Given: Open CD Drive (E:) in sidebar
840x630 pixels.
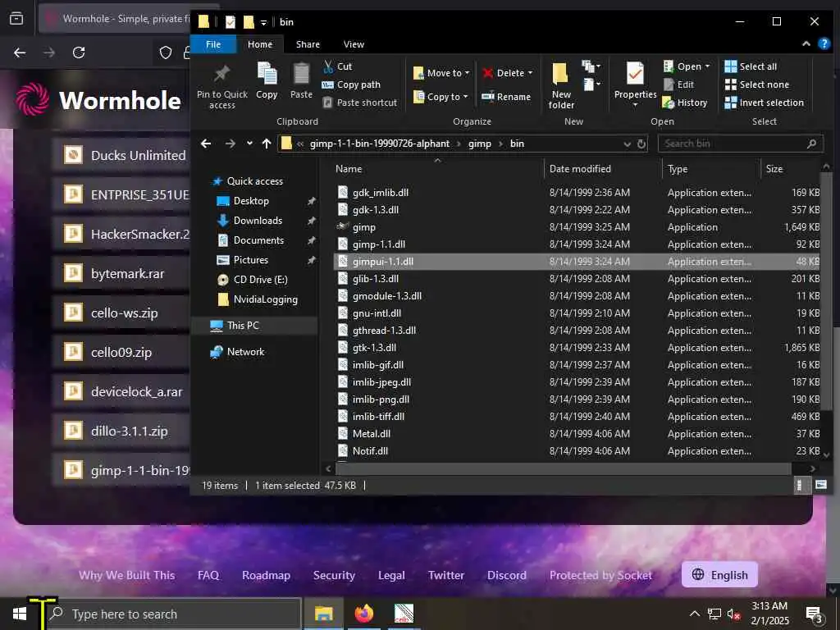Looking at the screenshot, I should pos(260,280).
